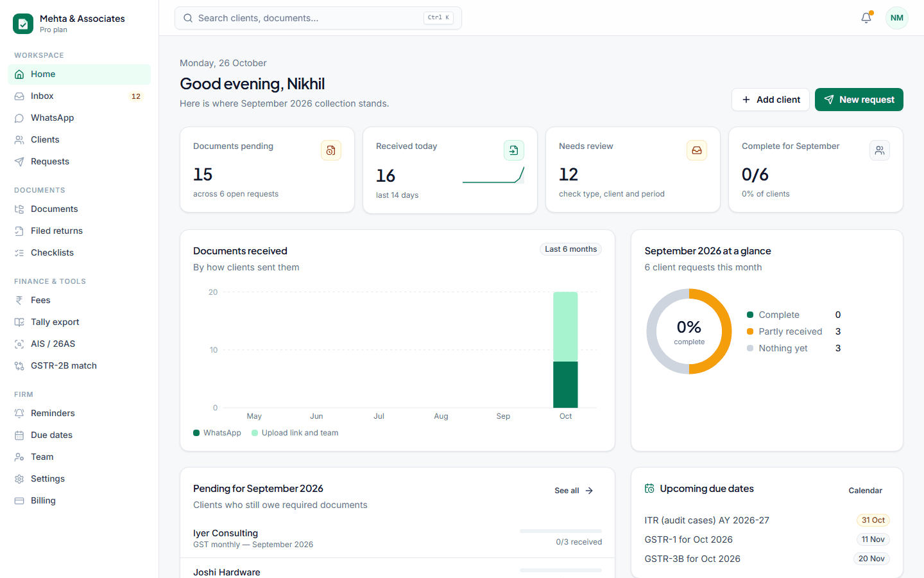Open Documents in sidebar
The height and width of the screenshot is (578, 924).
[79, 209]
